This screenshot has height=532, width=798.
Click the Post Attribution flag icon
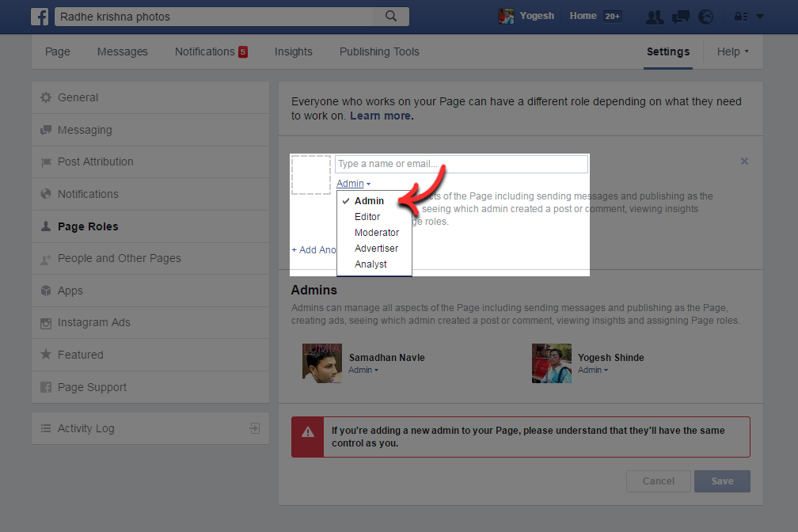point(46,161)
